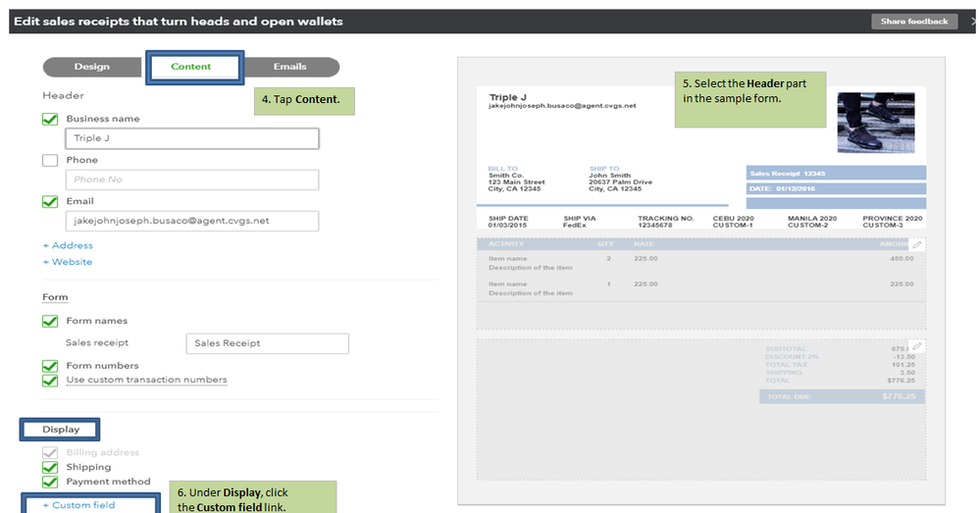Click the + Website link
The width and height of the screenshot is (980, 513).
pyautogui.click(x=68, y=262)
